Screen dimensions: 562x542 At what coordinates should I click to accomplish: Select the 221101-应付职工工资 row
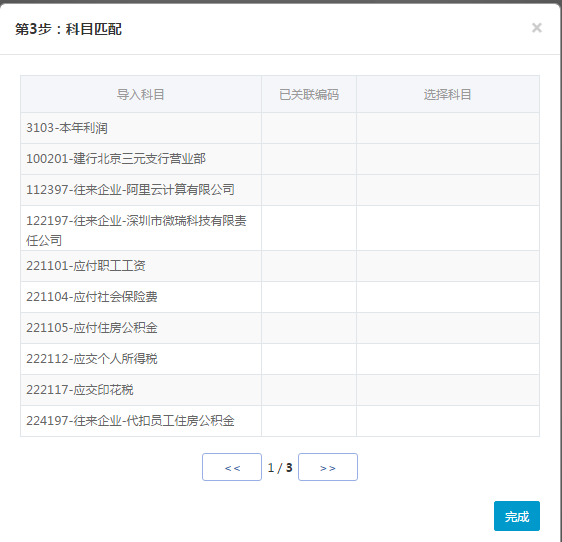(280, 266)
